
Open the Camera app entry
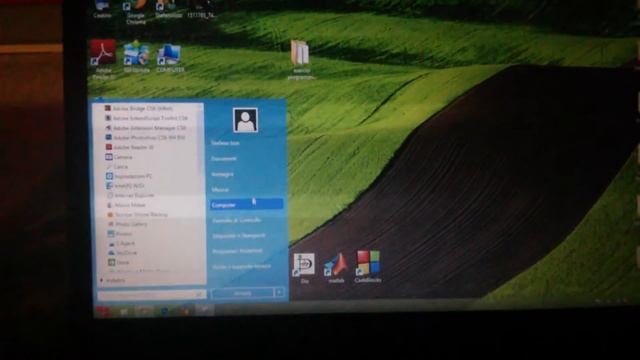(x=119, y=157)
